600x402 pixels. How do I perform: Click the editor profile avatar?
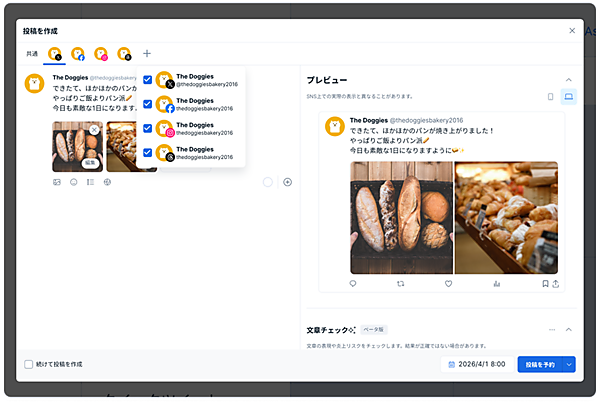[34, 83]
